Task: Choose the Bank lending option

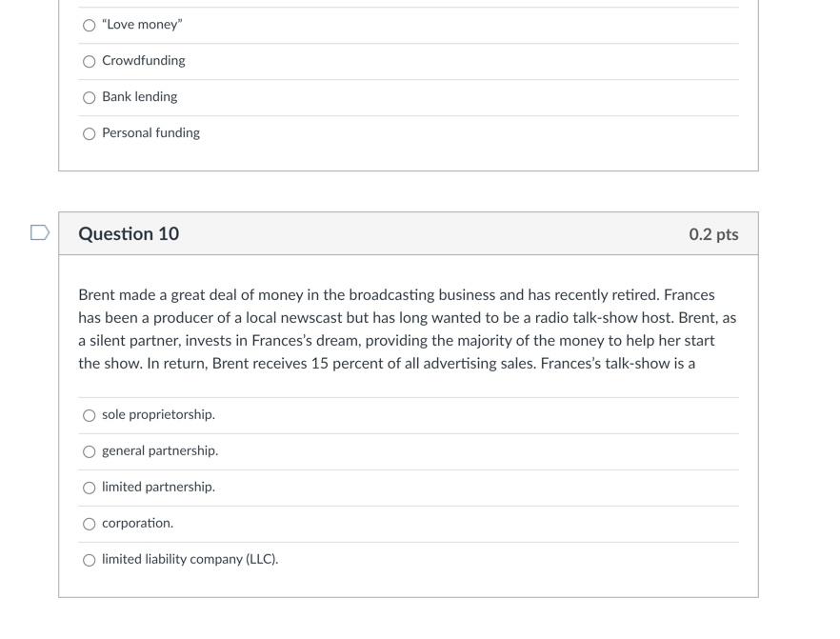Action: click(x=90, y=96)
